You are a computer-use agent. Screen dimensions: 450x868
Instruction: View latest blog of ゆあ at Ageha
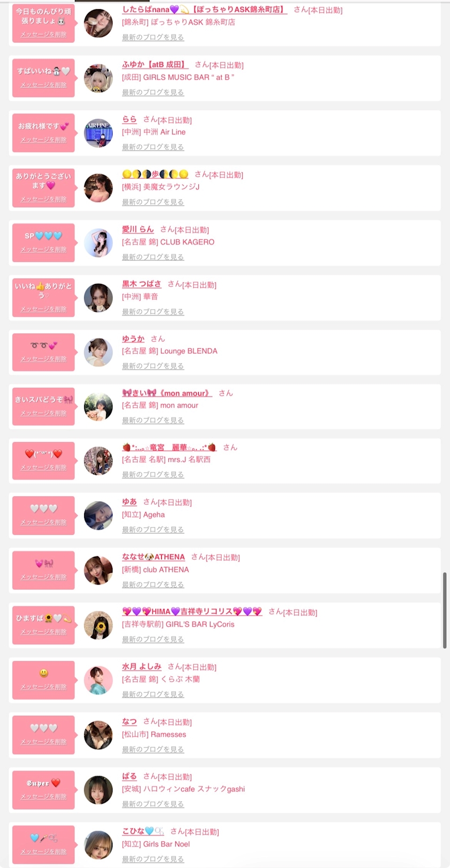click(x=153, y=529)
